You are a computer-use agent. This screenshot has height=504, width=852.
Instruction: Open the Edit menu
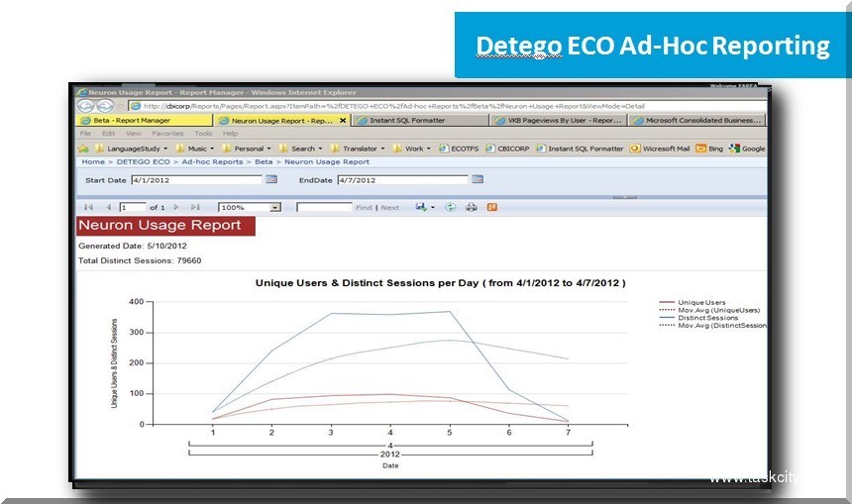(109, 134)
